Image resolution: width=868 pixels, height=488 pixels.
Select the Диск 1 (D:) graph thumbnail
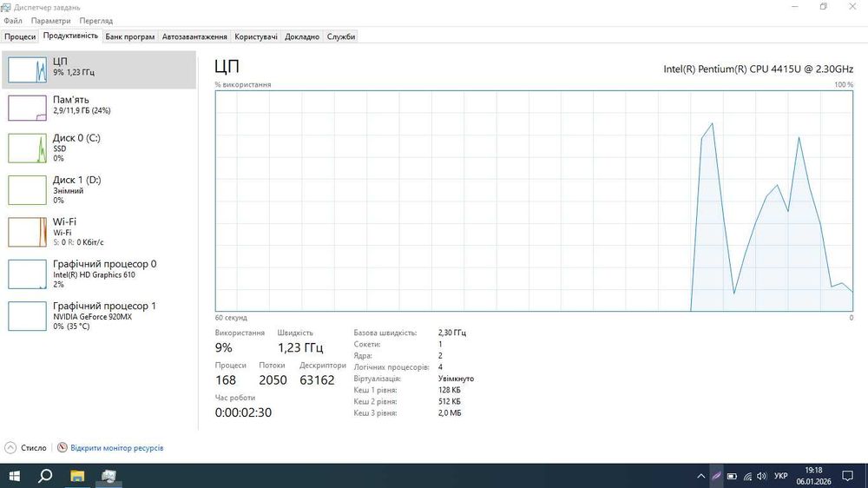tap(27, 190)
